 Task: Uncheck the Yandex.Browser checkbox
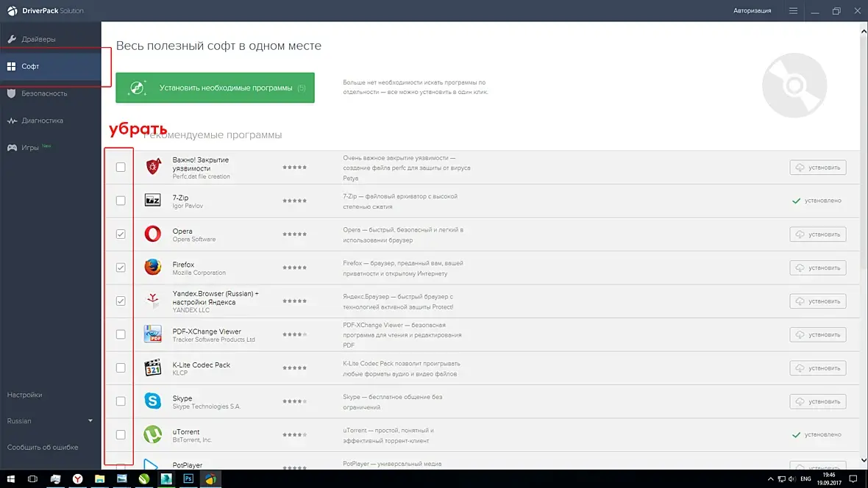point(121,301)
